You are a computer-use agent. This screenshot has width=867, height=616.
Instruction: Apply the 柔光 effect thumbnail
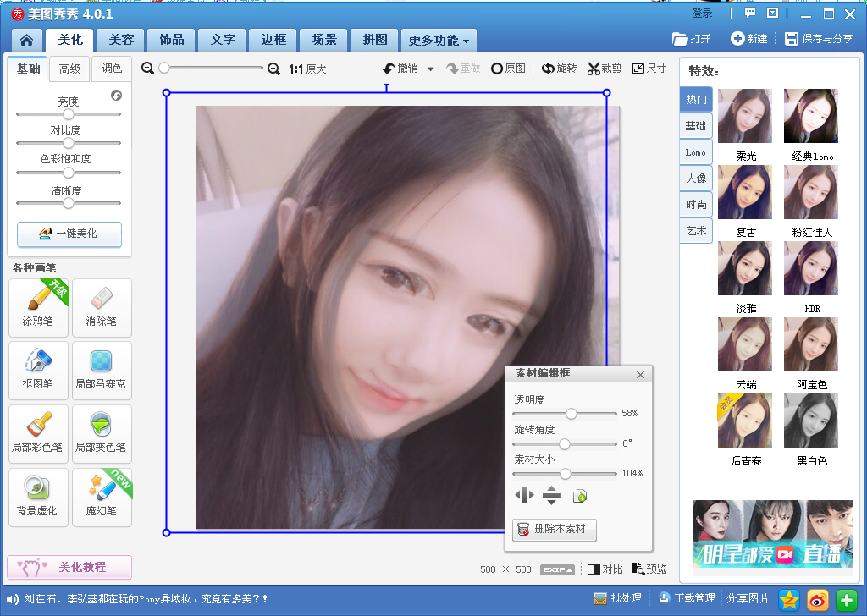pyautogui.click(x=745, y=116)
